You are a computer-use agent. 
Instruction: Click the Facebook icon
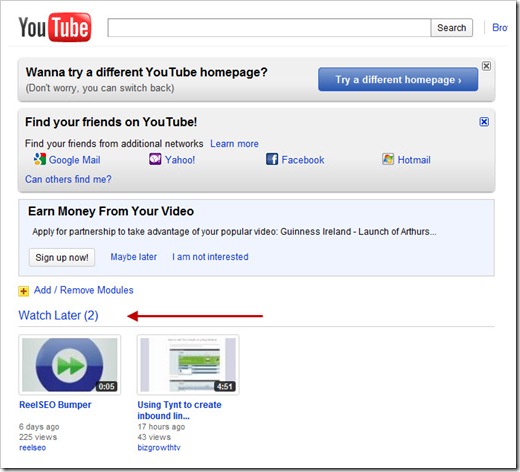tap(272, 159)
